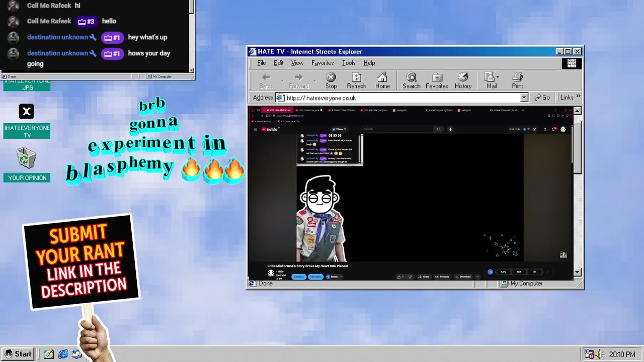Viewport: 644px width, 362px height.
Task: Expand the Back button history arrow
Action: [x=282, y=80]
